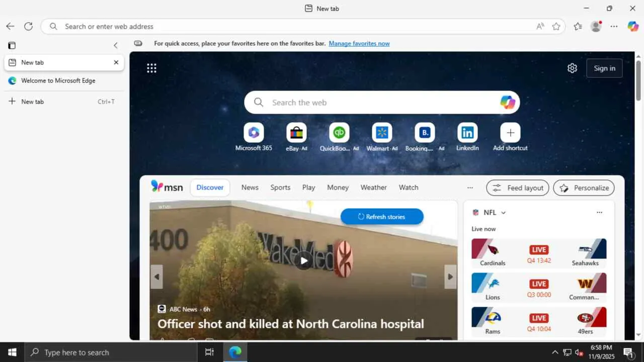644x362 pixels.
Task: Select the Discover feed tab
Action: tap(210, 188)
